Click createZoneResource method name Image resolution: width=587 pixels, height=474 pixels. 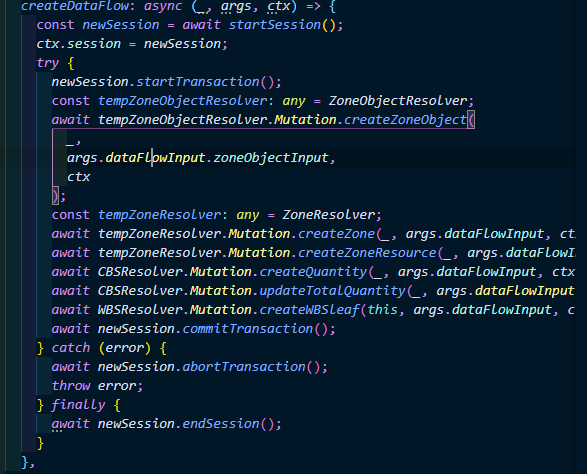point(367,253)
